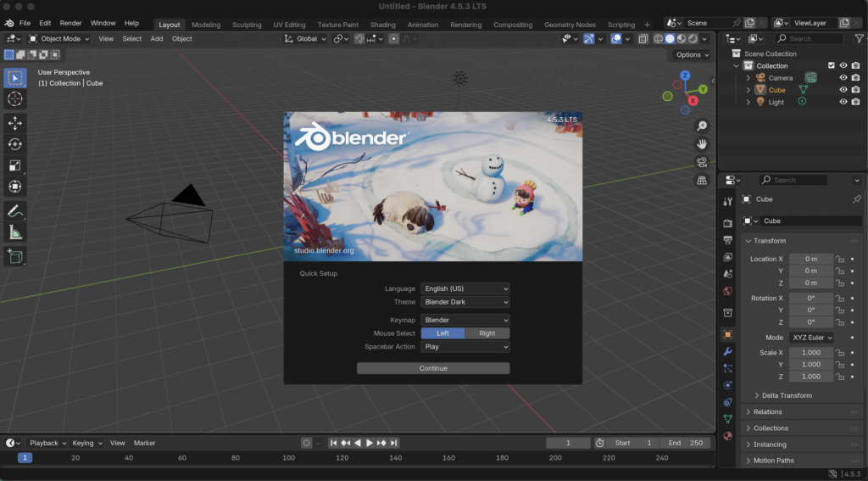Expand the Delta Transform section
This screenshot has height=481, width=868.
[786, 395]
